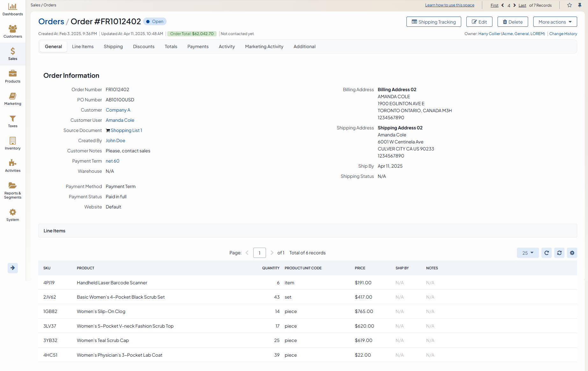Screen dimensions: 588x371
Task: Expand sidebar with the arrow toggle
Action: 13,268
